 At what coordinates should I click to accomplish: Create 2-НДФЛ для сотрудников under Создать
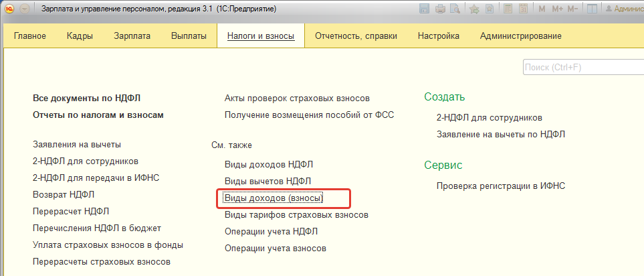point(490,118)
